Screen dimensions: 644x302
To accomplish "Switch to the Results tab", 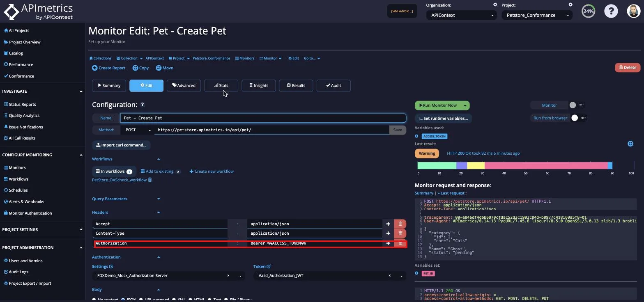I will tap(296, 85).
